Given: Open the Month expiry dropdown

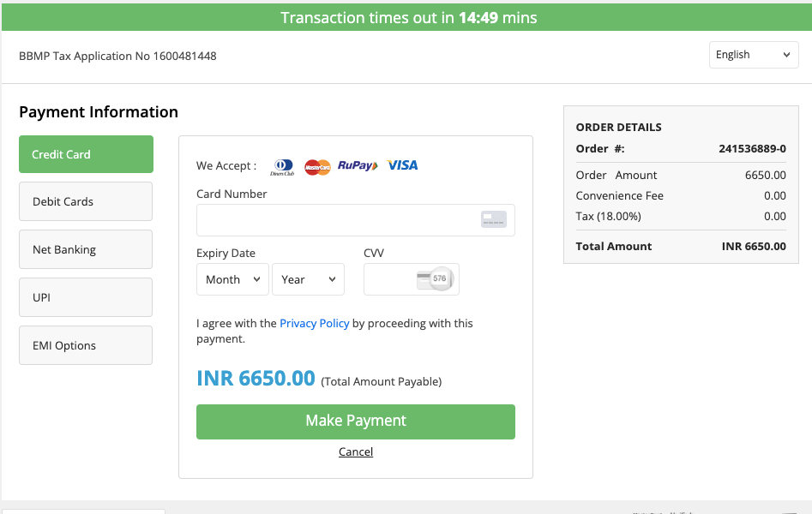Looking at the screenshot, I should [x=232, y=278].
